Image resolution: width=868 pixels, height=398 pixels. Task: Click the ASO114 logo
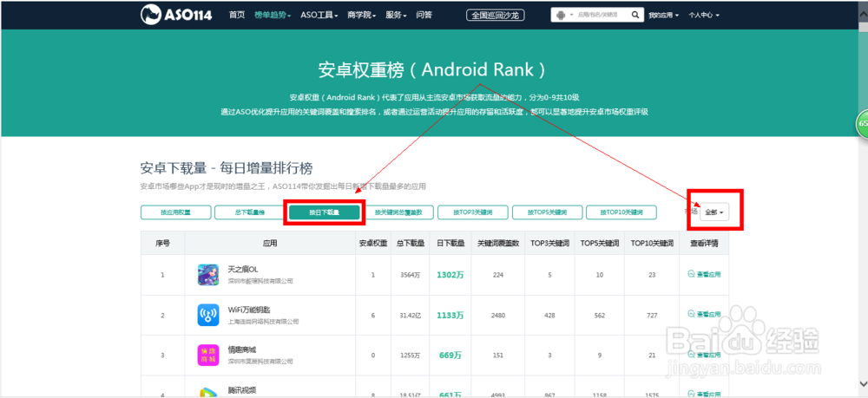click(176, 15)
